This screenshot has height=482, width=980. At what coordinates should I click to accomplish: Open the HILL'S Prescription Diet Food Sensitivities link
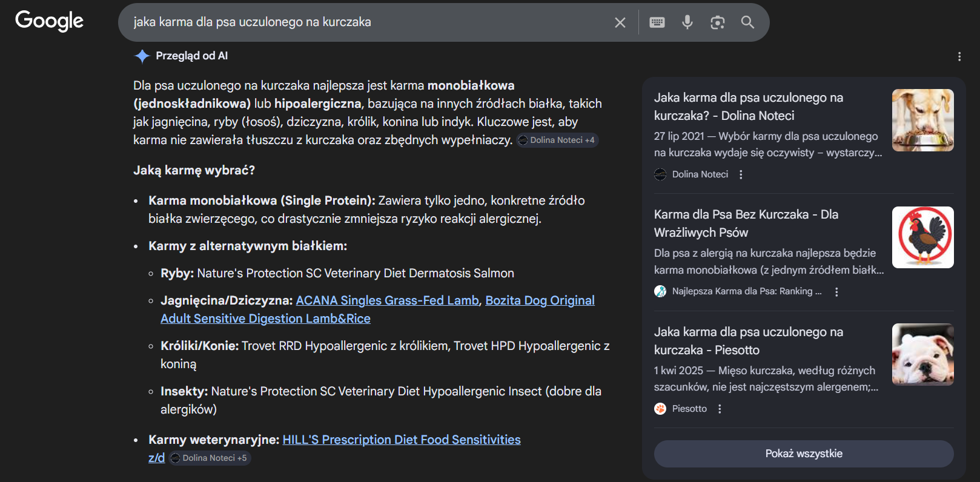334,449
